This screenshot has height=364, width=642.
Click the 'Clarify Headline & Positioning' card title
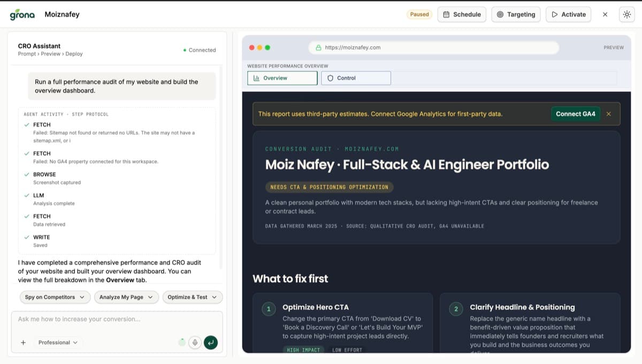[522, 307]
